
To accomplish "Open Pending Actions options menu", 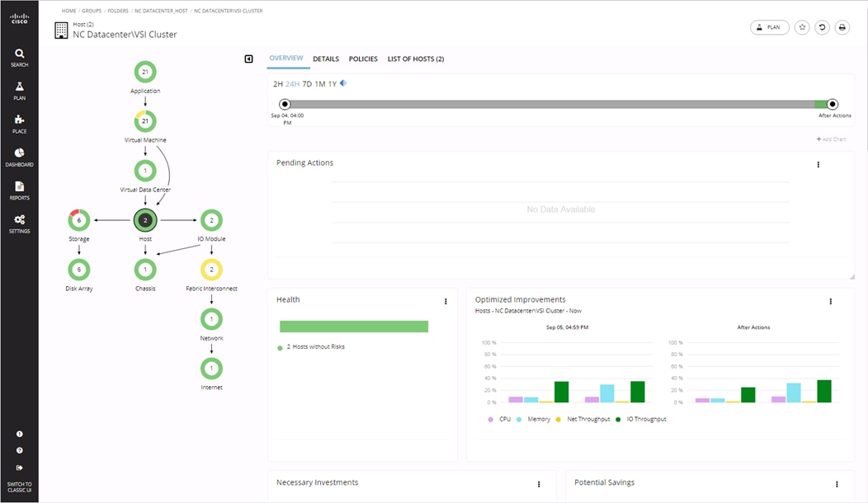I will click(x=818, y=164).
